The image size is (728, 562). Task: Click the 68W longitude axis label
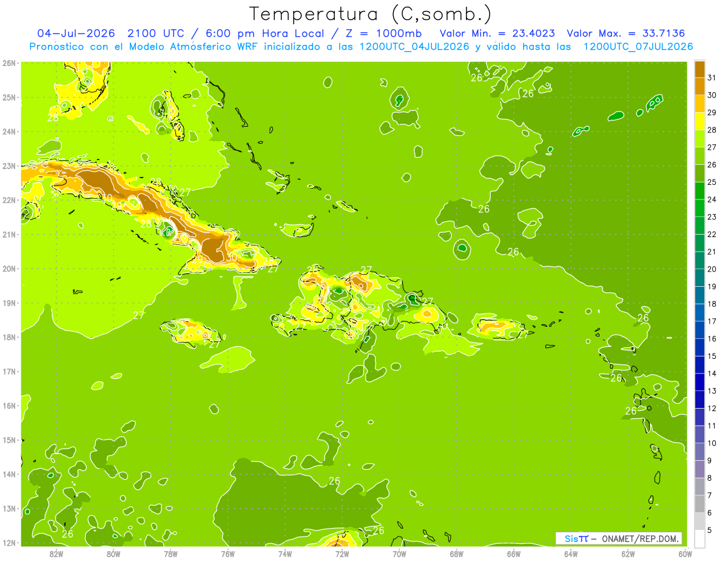(x=456, y=553)
